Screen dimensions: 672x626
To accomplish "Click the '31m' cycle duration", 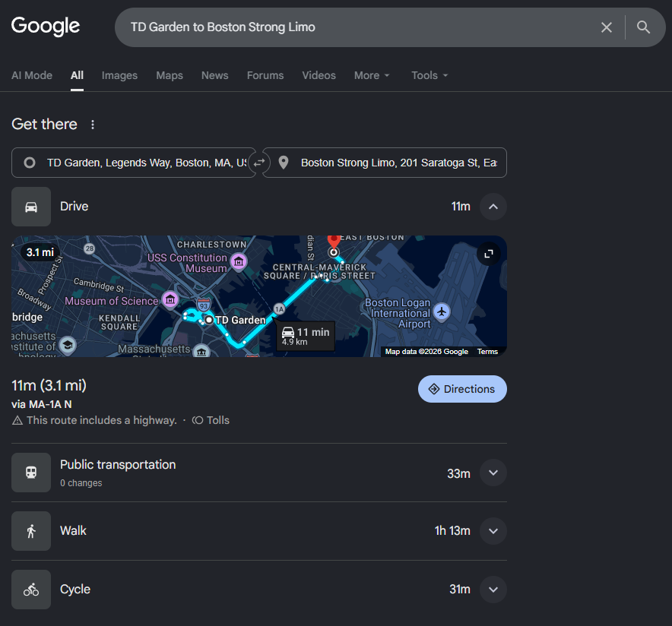I will [459, 590].
